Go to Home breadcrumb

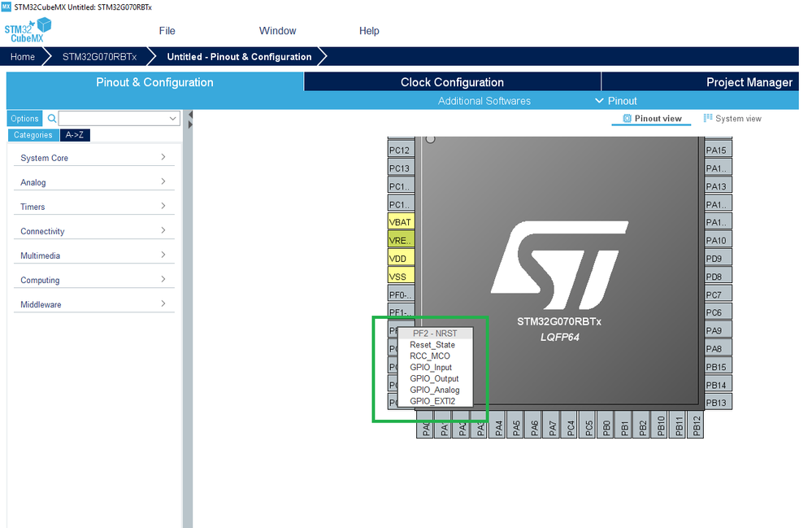(x=23, y=56)
